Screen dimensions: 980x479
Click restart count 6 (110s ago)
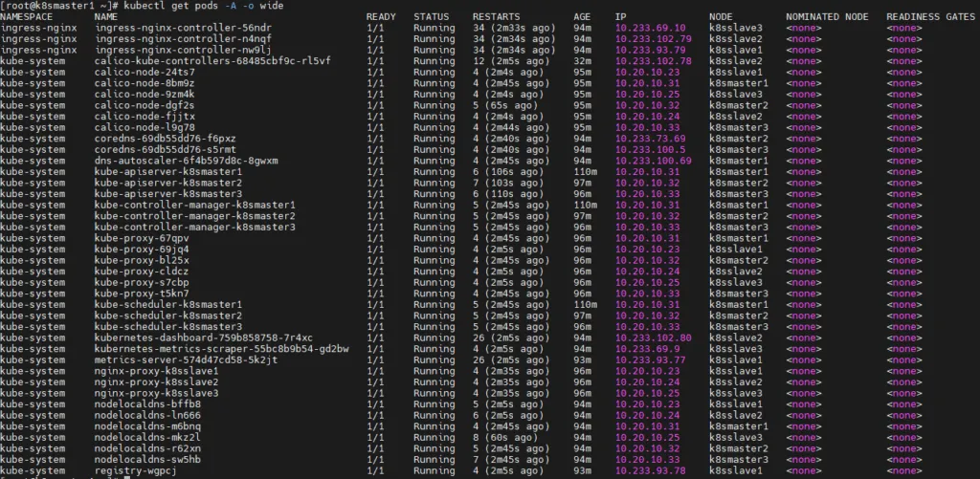(x=507, y=194)
